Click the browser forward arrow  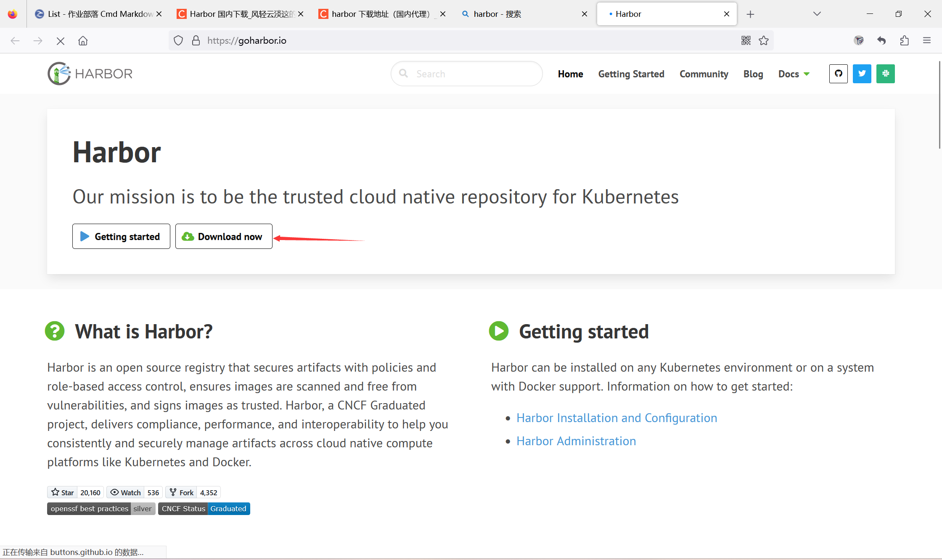click(x=38, y=41)
